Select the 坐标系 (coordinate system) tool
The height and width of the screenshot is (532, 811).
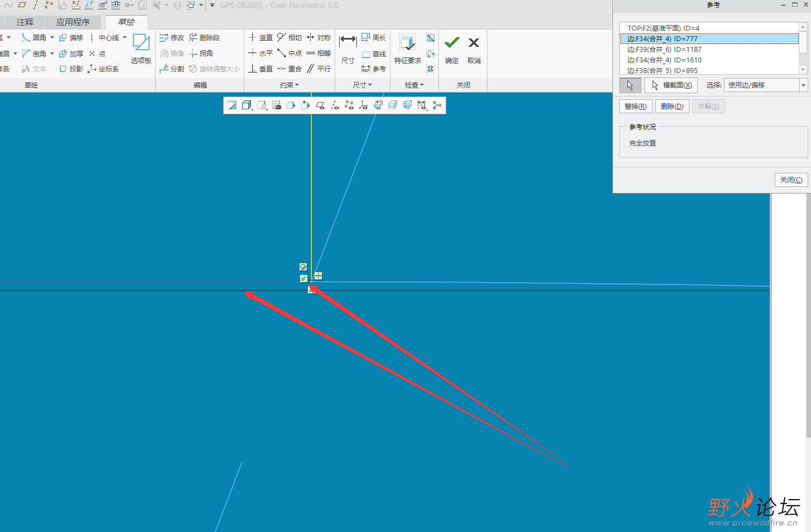click(x=103, y=69)
